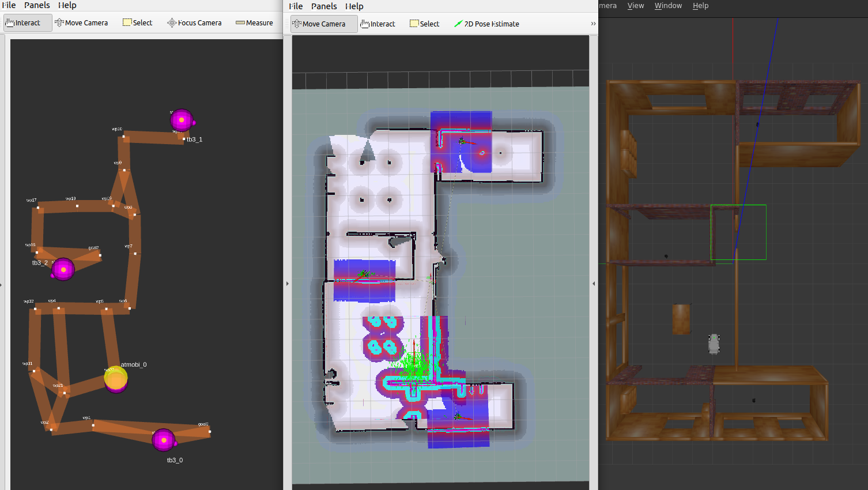Select the wp18 waypoint square marker
This screenshot has width=868, height=490.
point(77,206)
